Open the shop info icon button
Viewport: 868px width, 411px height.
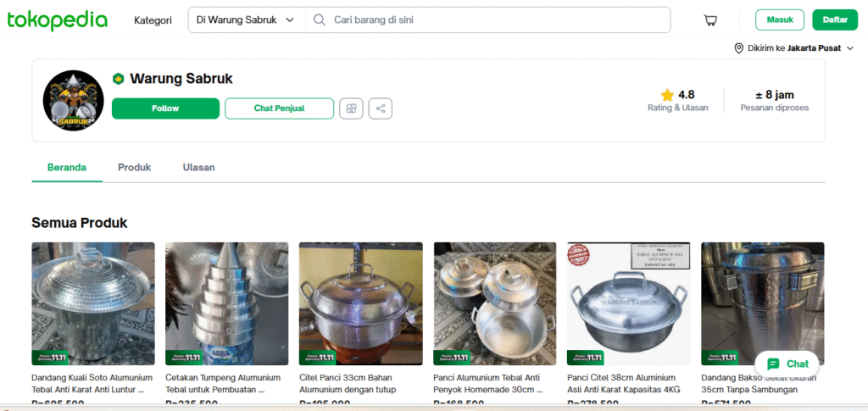coord(351,108)
